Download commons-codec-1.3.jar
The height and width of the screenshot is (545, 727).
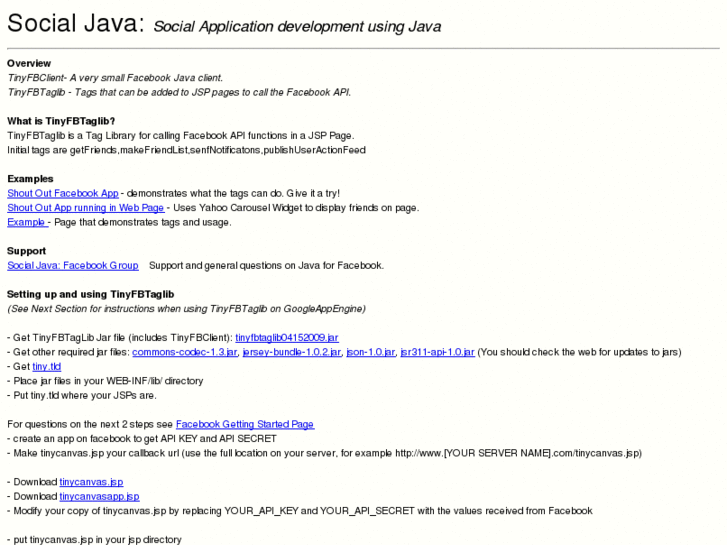click(x=185, y=352)
